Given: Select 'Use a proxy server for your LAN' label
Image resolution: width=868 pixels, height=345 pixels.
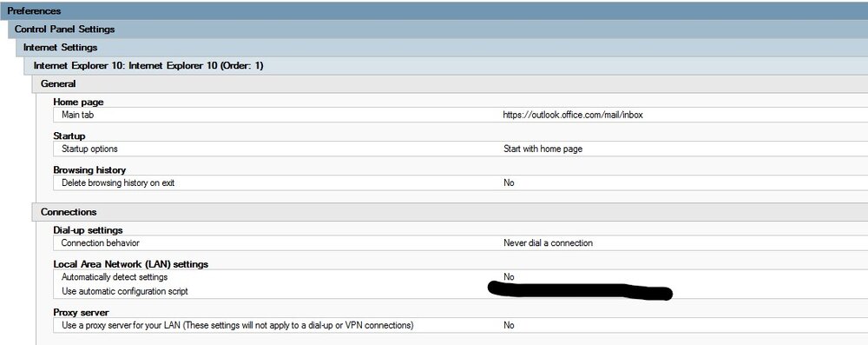Looking at the screenshot, I should pyautogui.click(x=238, y=325).
